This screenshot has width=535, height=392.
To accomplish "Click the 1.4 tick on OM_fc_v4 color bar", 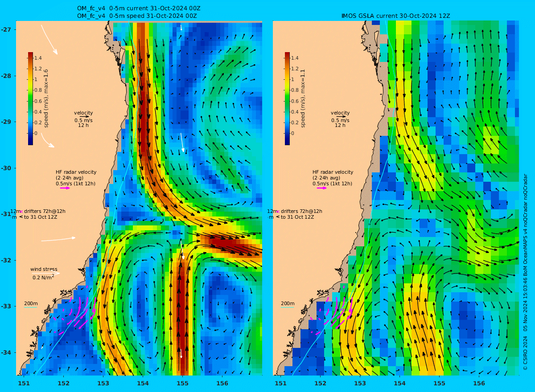I will (38, 58).
